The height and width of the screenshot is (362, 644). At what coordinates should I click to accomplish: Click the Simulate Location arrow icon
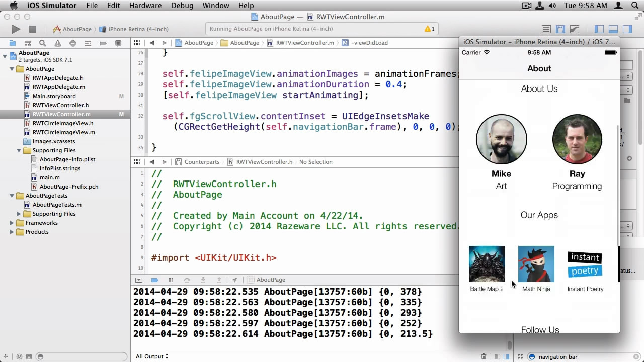coord(235,280)
